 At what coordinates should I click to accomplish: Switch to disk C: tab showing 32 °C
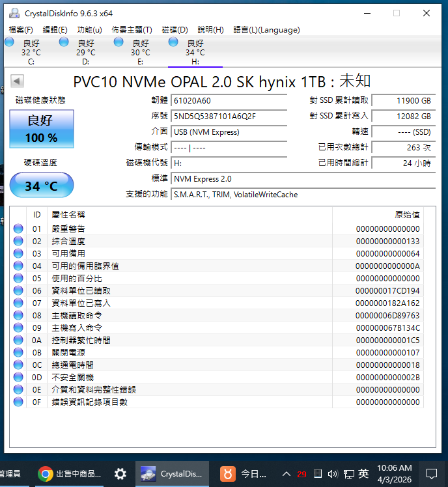pyautogui.click(x=31, y=51)
